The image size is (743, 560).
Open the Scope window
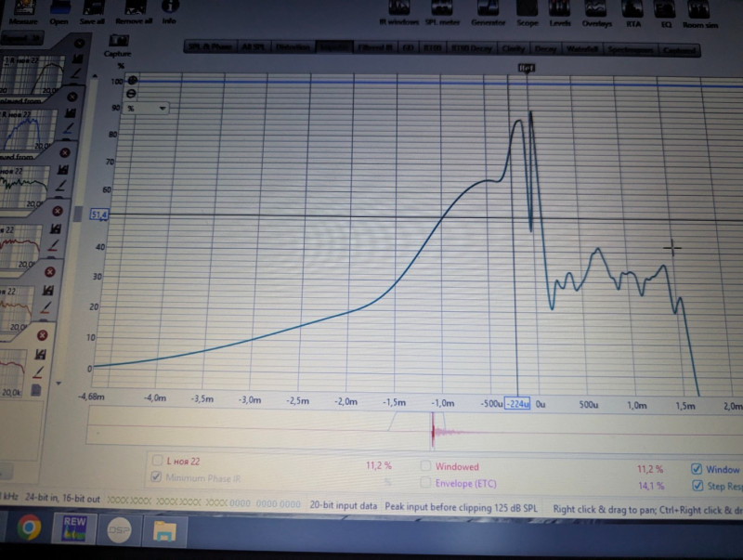tap(527, 9)
